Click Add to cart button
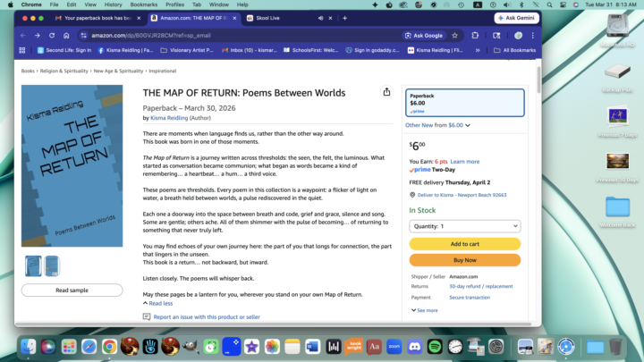Screen dimensions: 644x362 click(x=464, y=244)
